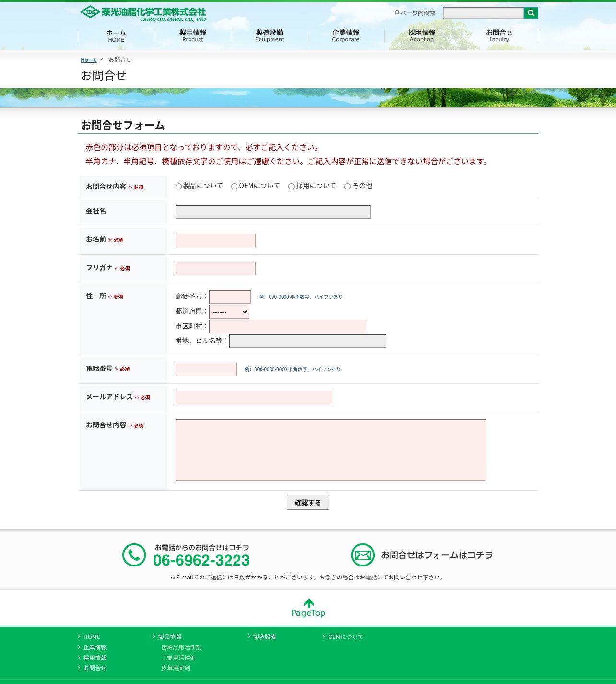Click the 市区町村 city field
Viewport: 616px width, 684px height.
[x=287, y=327]
